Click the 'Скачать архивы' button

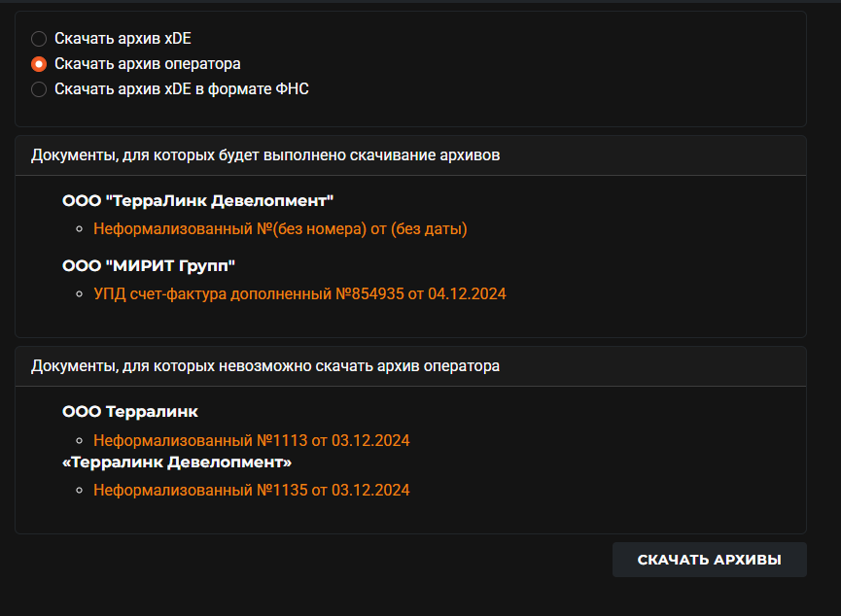pos(709,560)
